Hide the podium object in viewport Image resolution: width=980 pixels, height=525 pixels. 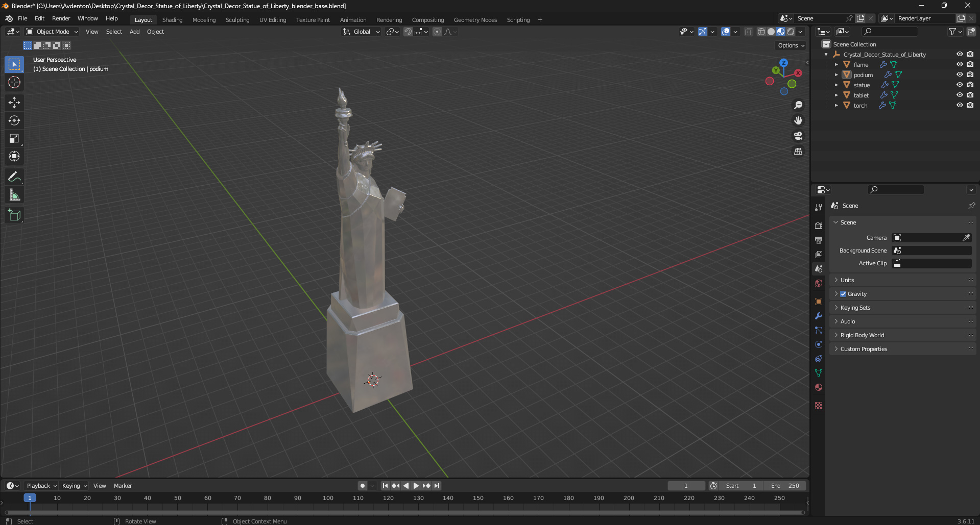[960, 74]
